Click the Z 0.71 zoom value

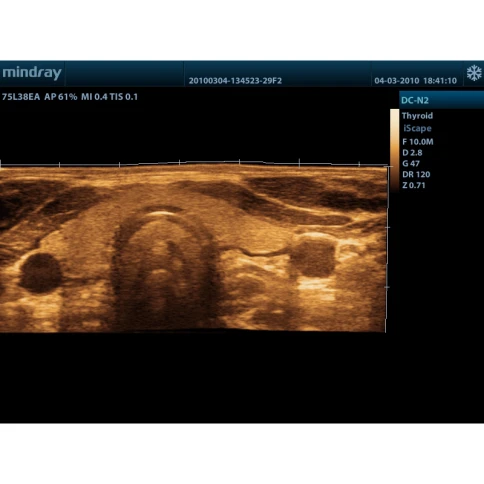click(x=414, y=185)
